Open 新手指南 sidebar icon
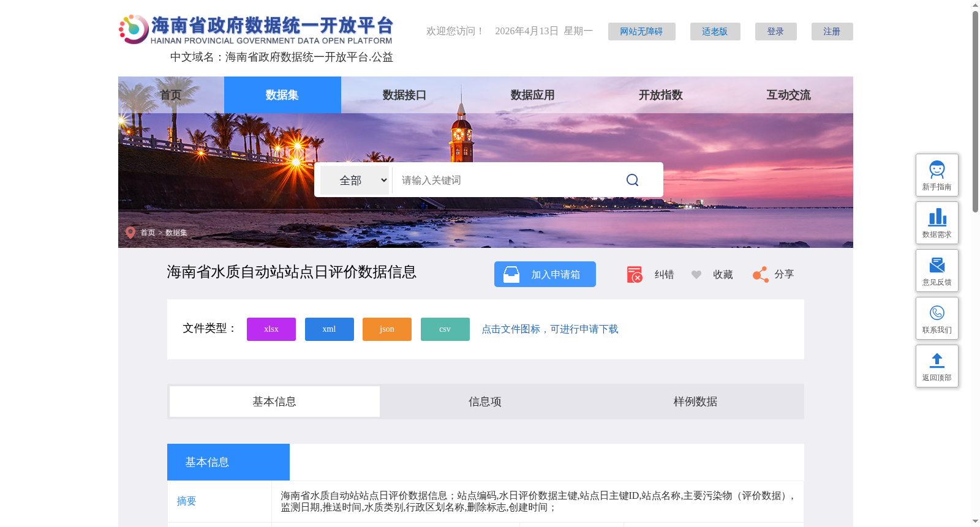This screenshot has width=980, height=527. pos(937,170)
